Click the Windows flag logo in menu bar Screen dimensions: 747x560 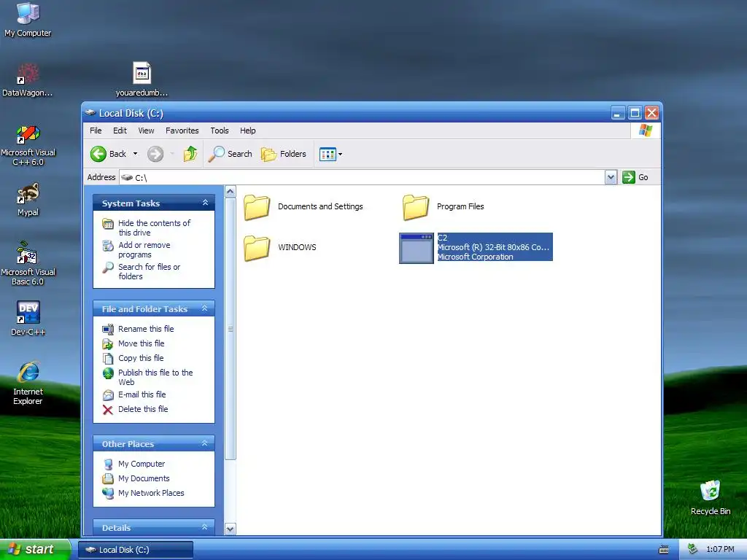645,130
